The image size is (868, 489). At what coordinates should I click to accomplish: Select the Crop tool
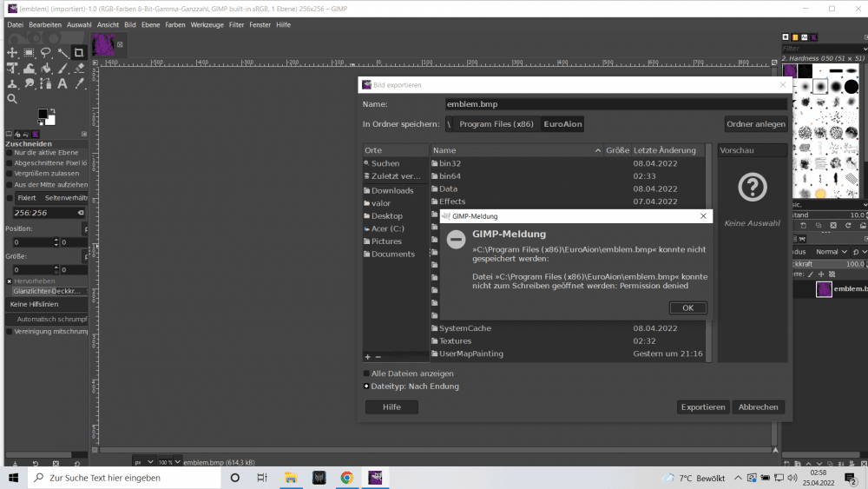click(x=79, y=53)
